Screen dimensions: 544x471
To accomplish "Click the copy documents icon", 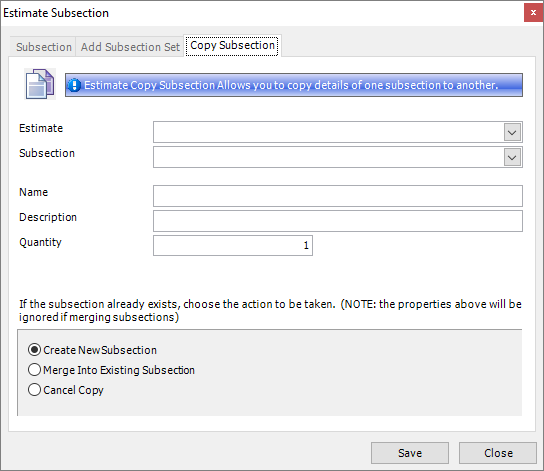I will point(40,84).
